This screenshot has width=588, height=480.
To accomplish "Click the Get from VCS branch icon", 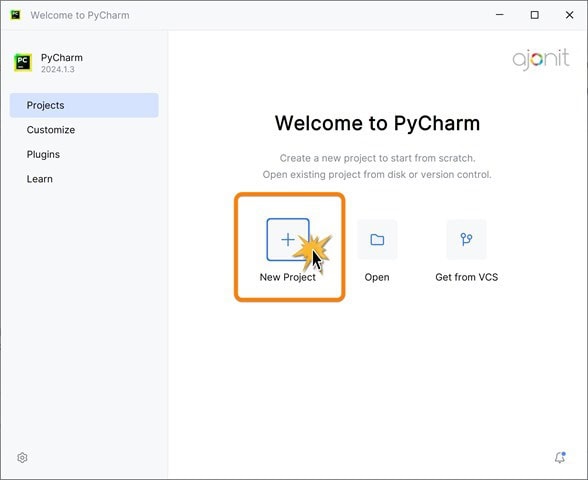I will tap(466, 239).
